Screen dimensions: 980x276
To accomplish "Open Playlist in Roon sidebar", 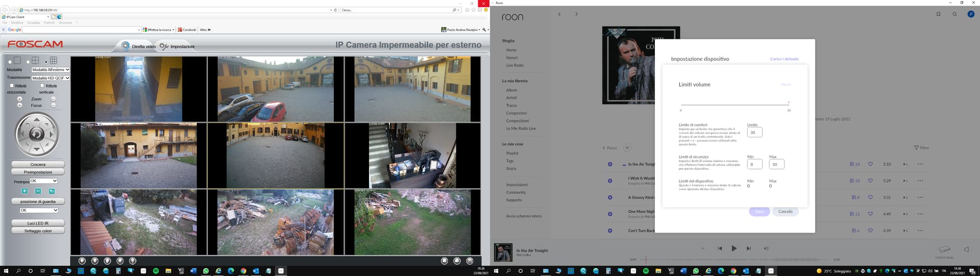I will tap(512, 153).
